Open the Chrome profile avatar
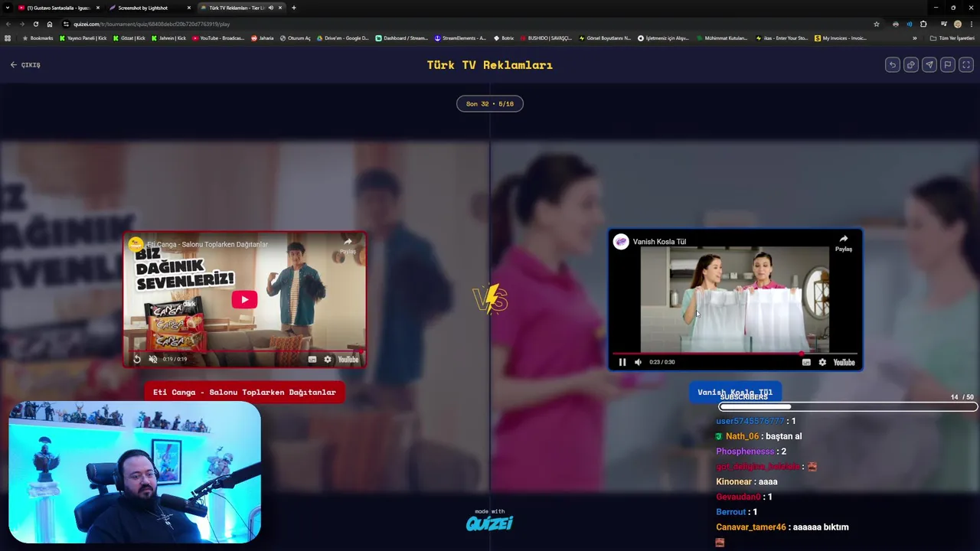Viewport: 980px width, 551px height. (x=958, y=24)
